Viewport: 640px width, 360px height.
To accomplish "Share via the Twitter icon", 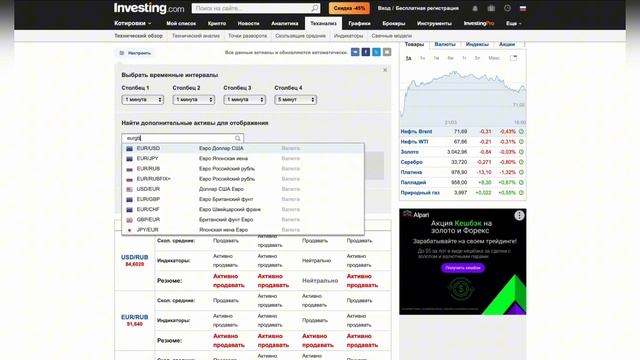I will 376,52.
